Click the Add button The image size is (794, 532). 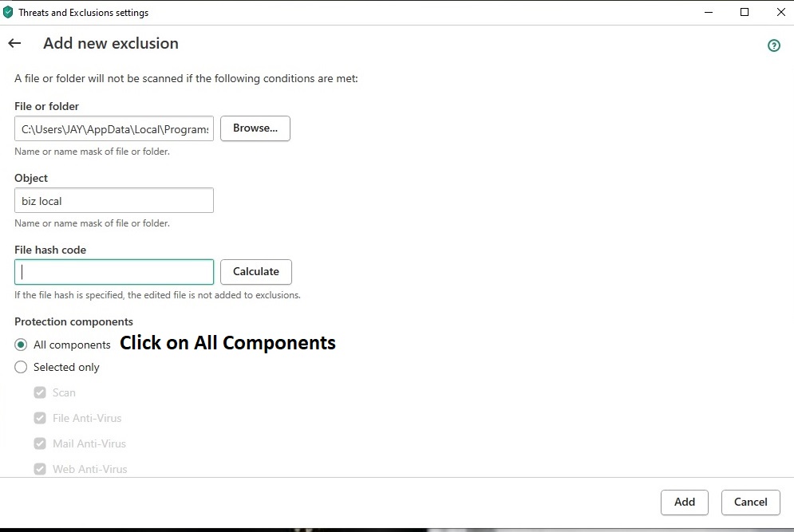(684, 502)
